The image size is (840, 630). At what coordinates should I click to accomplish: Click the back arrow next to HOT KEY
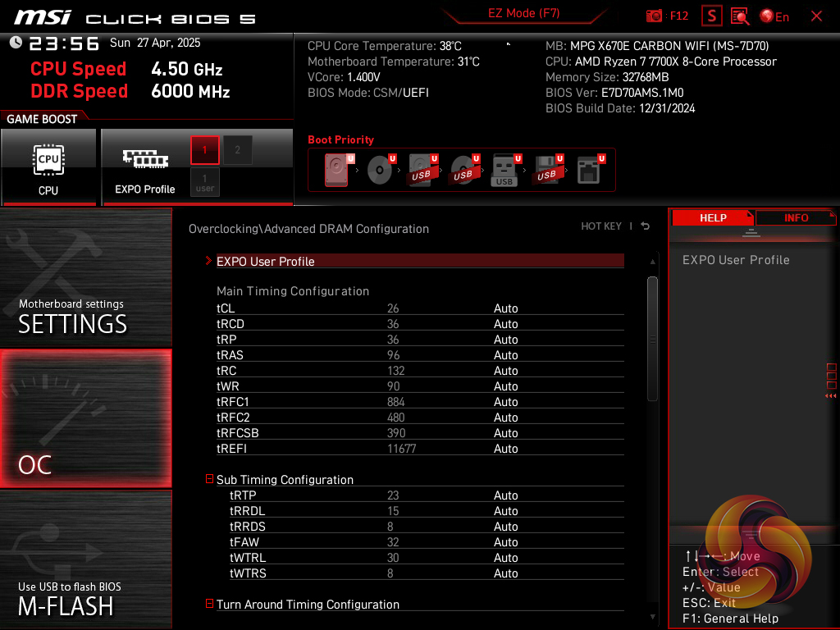[x=646, y=226]
